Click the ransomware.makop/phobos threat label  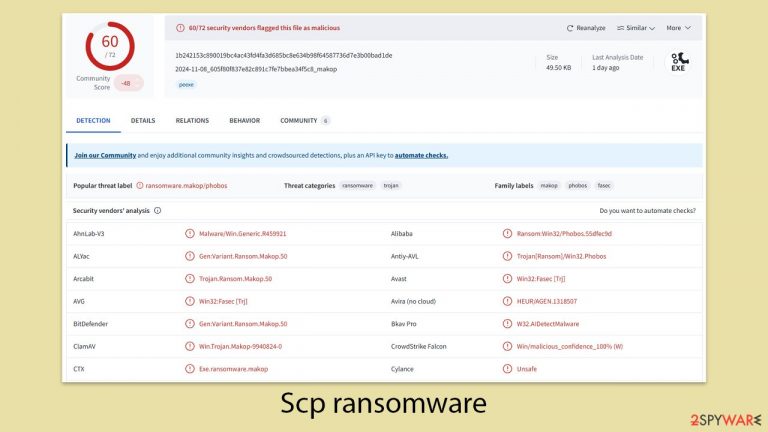click(x=186, y=186)
